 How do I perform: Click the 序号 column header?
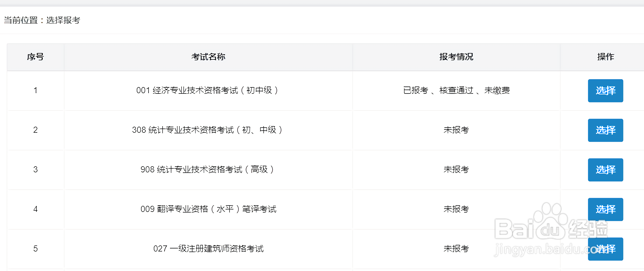[x=35, y=57]
